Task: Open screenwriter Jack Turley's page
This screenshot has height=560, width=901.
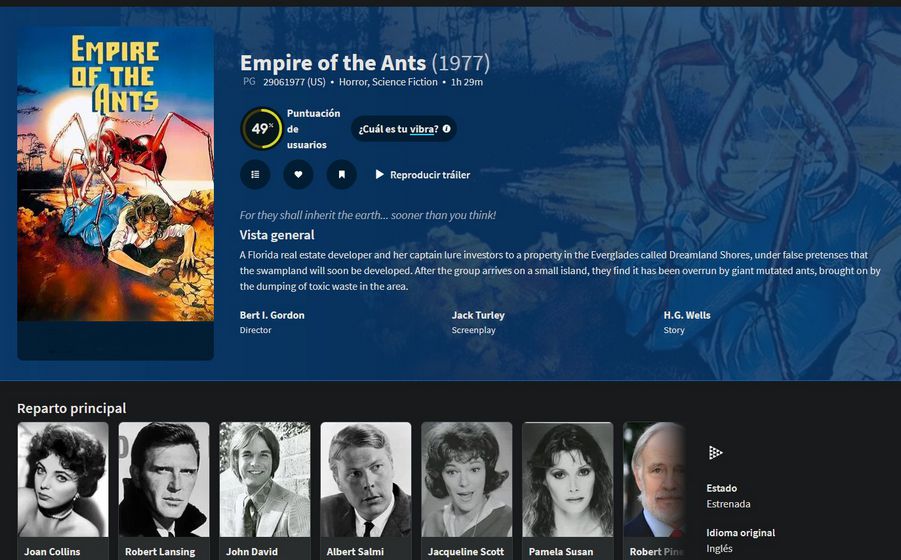Action: pyautogui.click(x=478, y=315)
